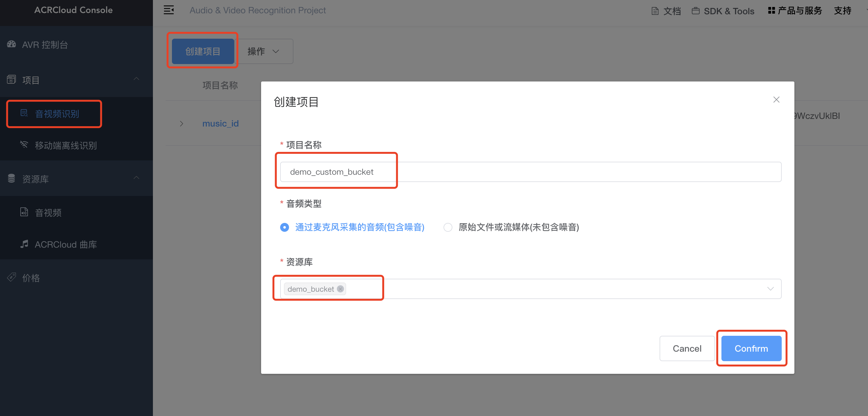The height and width of the screenshot is (416, 868).
Task: Open 文档 link in top bar
Action: point(666,11)
